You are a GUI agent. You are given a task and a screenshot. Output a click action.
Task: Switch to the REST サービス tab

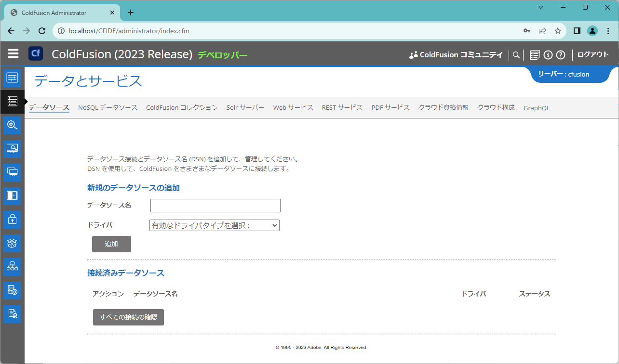point(342,107)
